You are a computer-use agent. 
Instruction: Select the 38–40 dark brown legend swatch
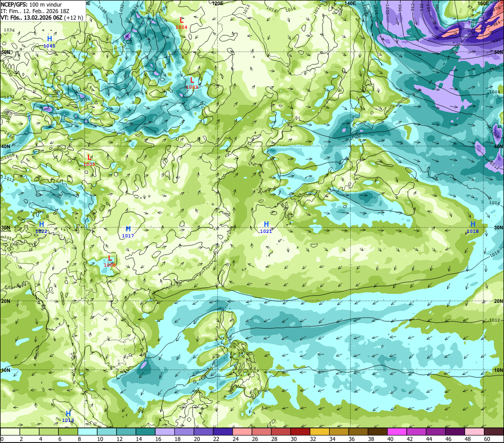377,432
